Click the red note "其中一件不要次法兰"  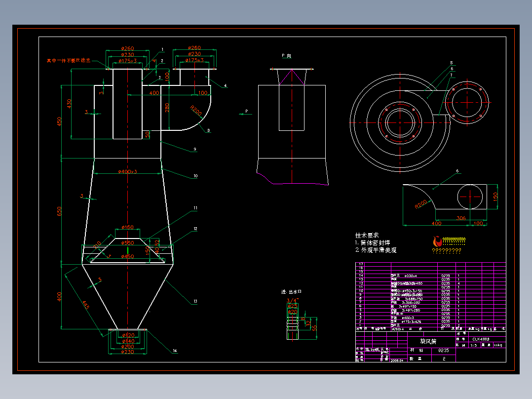click(x=69, y=60)
